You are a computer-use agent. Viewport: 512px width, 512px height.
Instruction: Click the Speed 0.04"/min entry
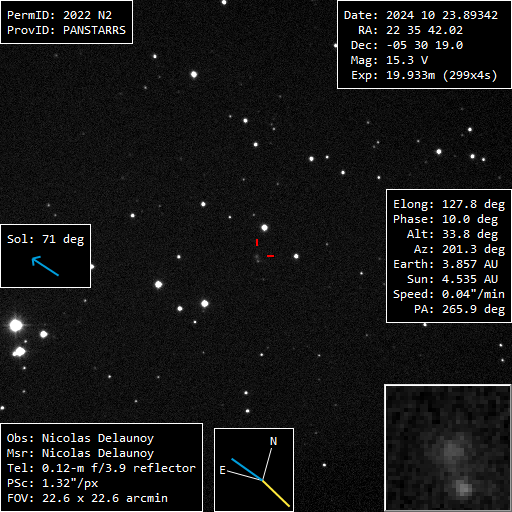point(449,294)
